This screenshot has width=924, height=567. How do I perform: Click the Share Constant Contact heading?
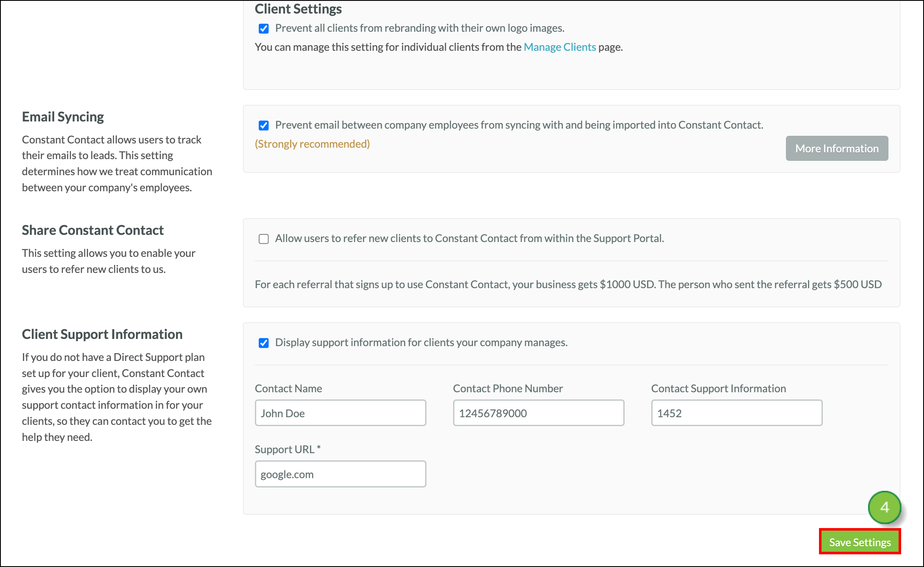click(93, 230)
